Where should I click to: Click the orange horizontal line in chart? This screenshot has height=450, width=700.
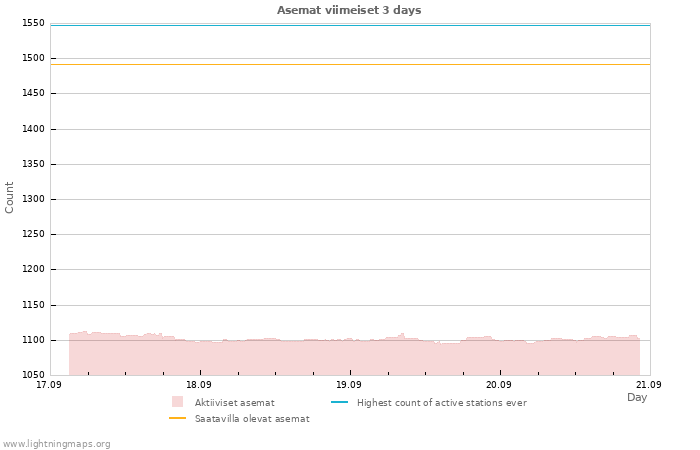pyautogui.click(x=350, y=65)
